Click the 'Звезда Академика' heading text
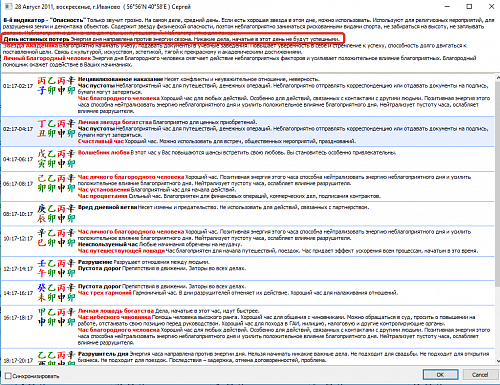The image size is (500, 385). [x=30, y=45]
